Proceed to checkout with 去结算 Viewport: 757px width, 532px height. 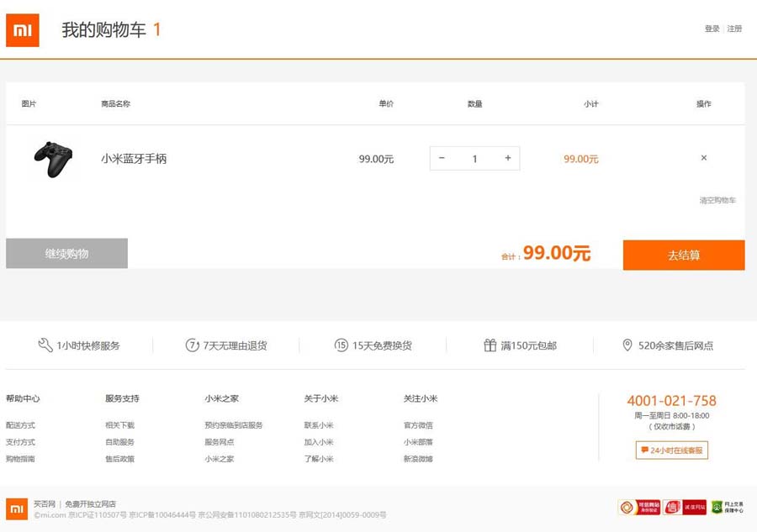684,255
